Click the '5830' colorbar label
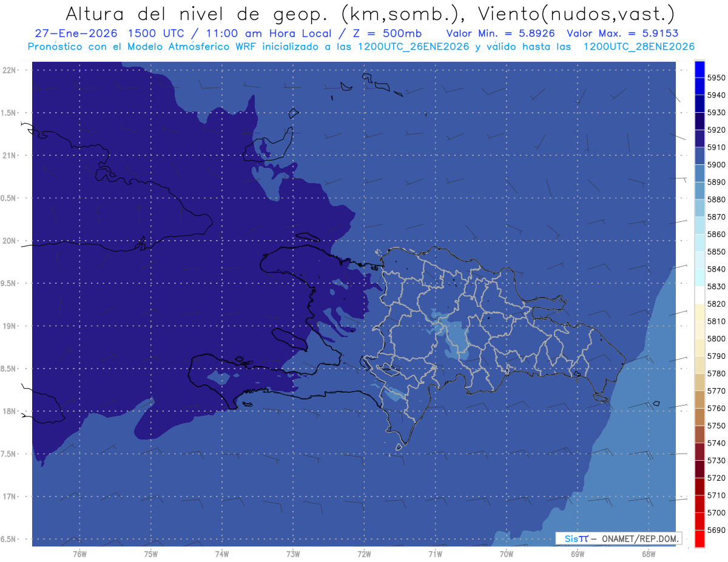This screenshot has height=562, width=728. [716, 286]
